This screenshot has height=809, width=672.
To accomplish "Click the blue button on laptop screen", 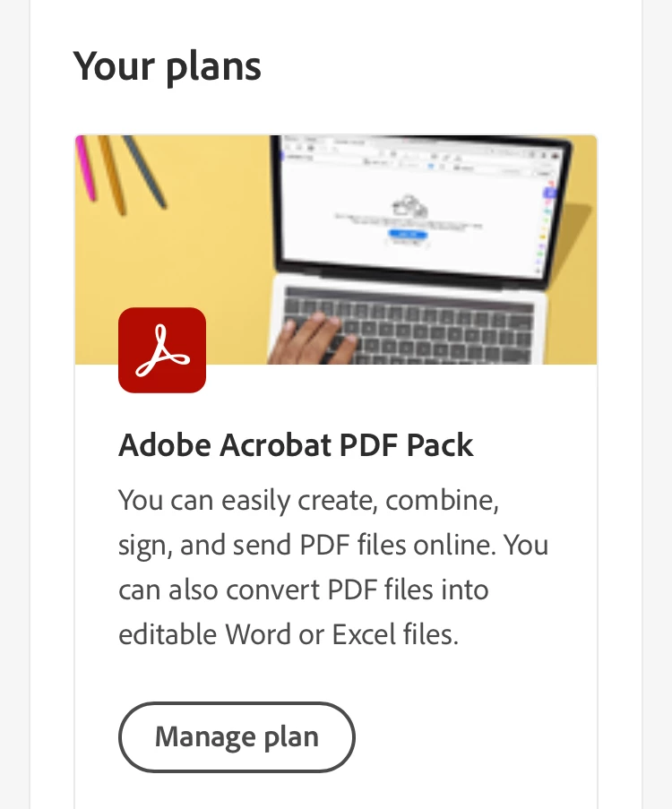I will pos(408,234).
